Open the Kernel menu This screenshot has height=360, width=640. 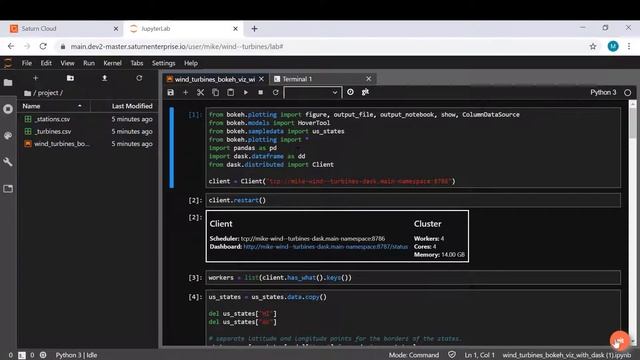coord(112,63)
